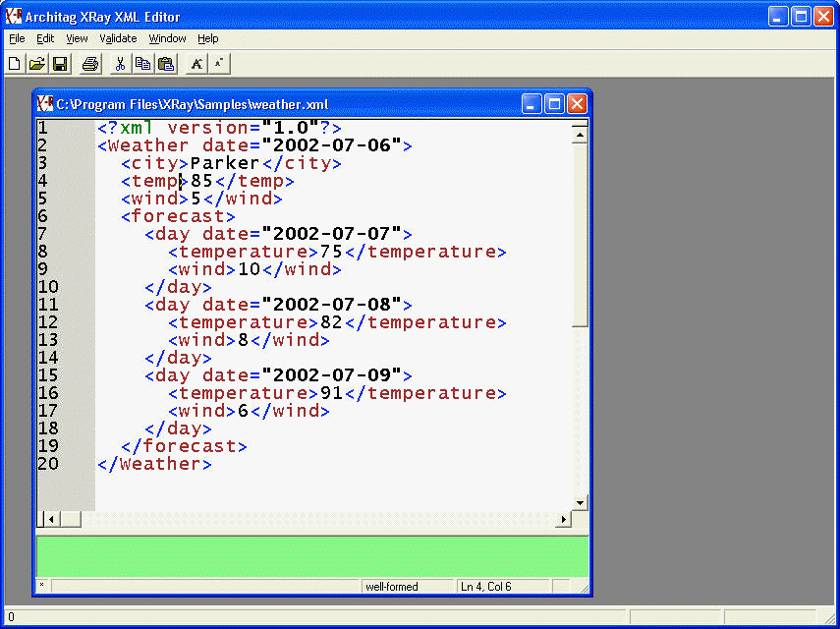Image resolution: width=840 pixels, height=629 pixels.
Task: Create a new document with the New icon
Action: tap(15, 64)
